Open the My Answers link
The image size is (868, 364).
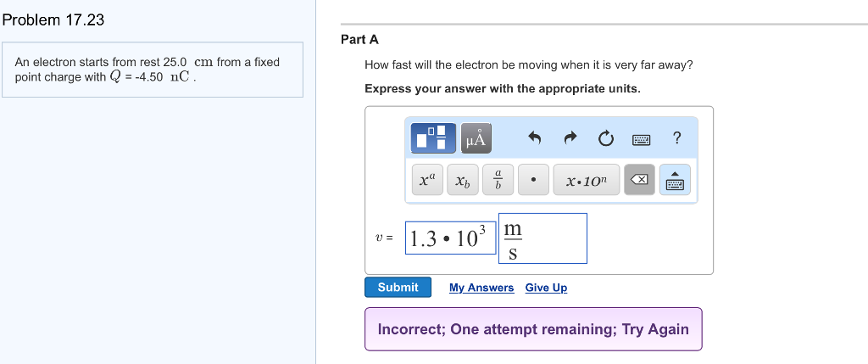point(481,288)
